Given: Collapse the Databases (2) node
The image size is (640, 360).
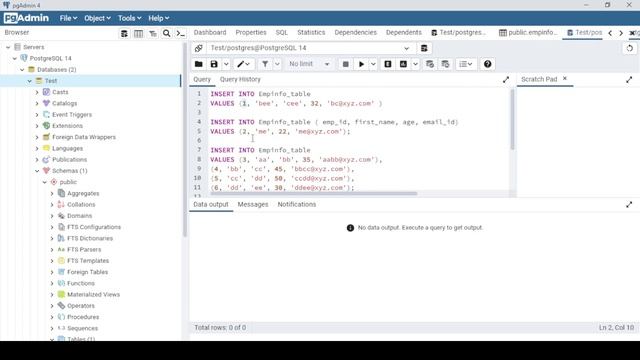Looking at the screenshot, I should point(22,70).
